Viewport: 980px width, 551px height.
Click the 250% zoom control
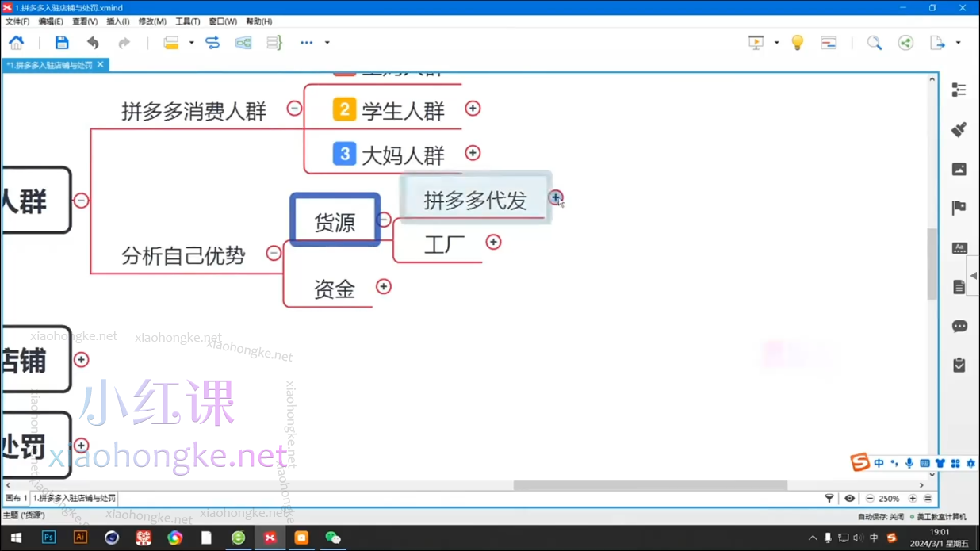tap(890, 498)
